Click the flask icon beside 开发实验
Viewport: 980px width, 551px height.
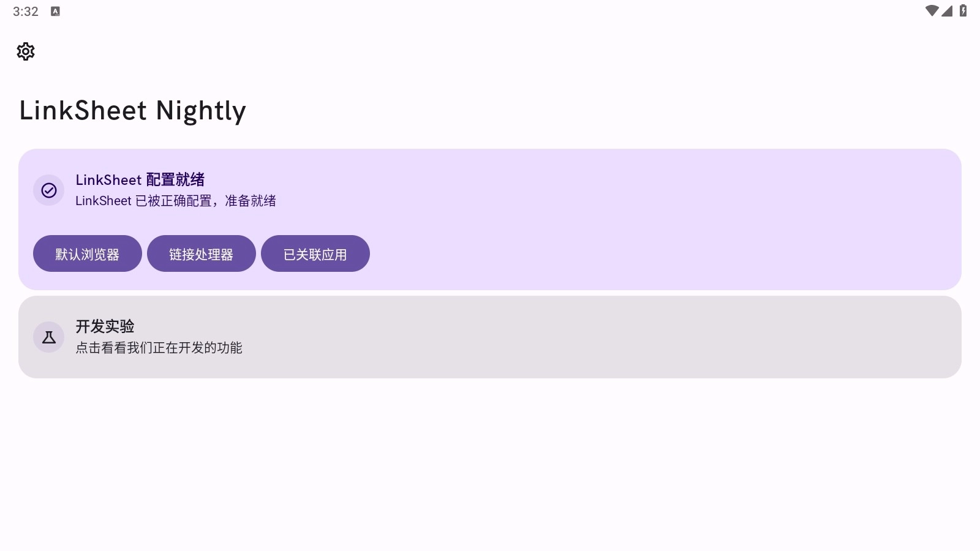[48, 337]
